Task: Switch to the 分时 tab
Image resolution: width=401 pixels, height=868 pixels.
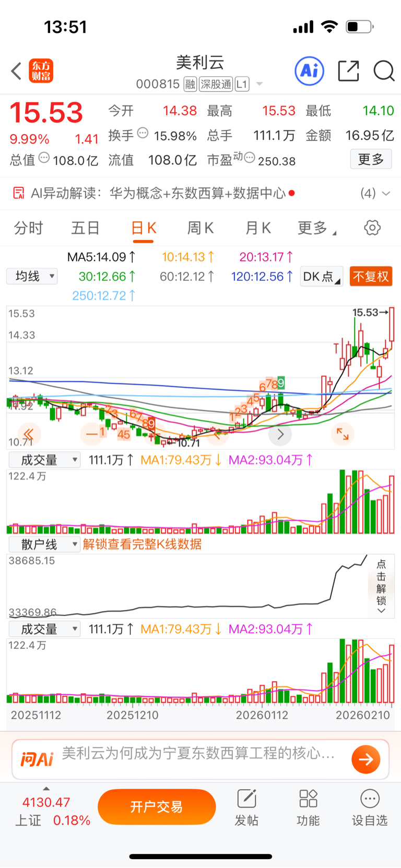Action: coord(28,228)
